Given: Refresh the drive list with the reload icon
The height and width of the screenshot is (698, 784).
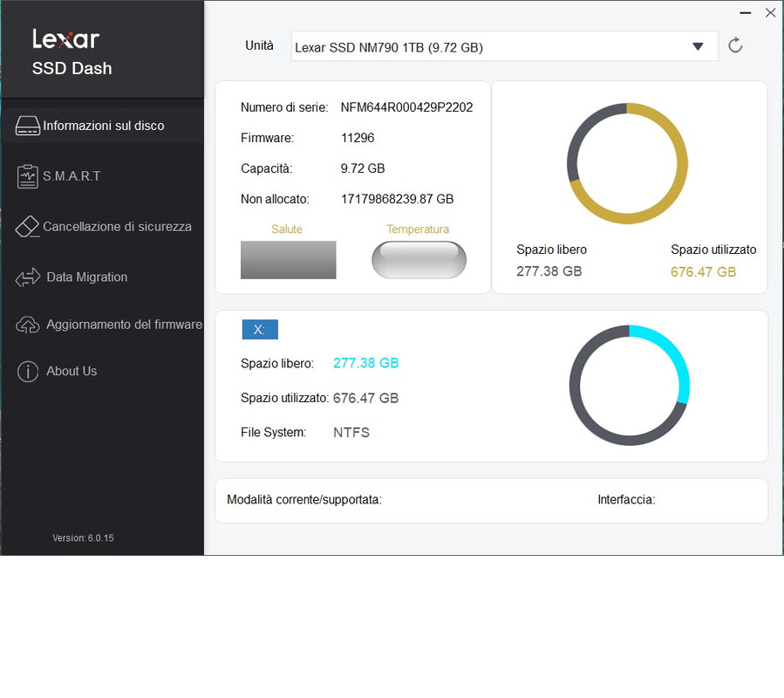Looking at the screenshot, I should point(735,45).
